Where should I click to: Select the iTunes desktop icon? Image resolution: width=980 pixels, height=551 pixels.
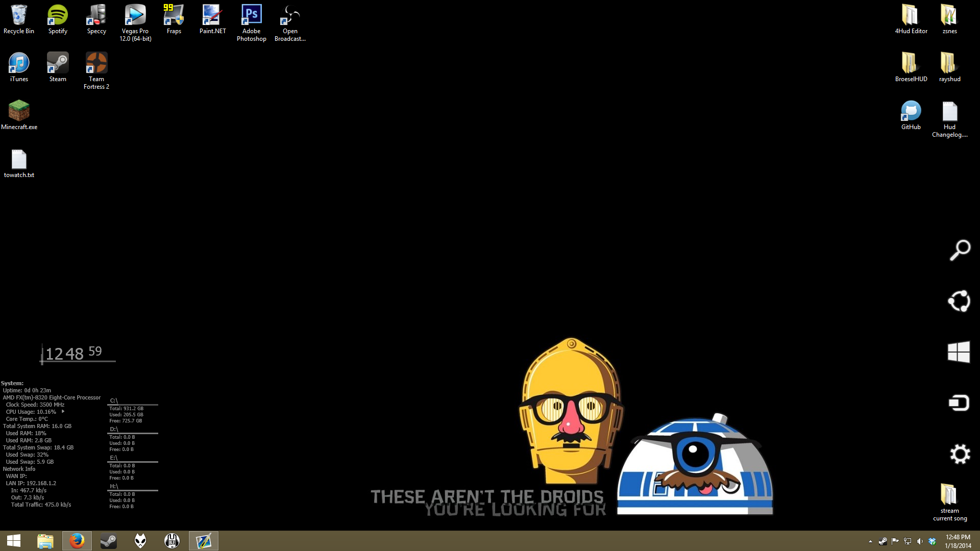[x=19, y=67]
